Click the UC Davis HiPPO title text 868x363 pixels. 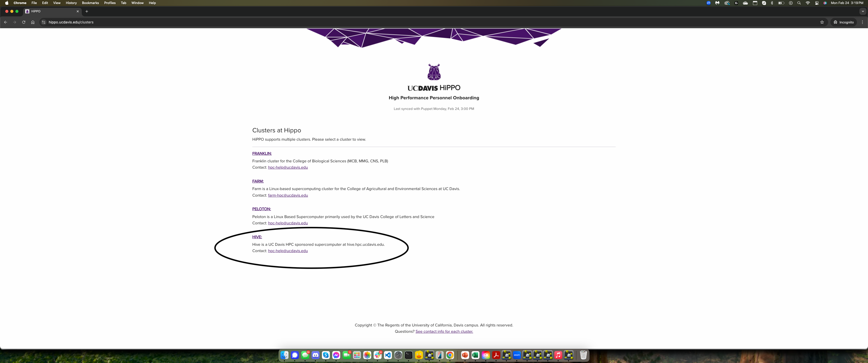coord(434,88)
